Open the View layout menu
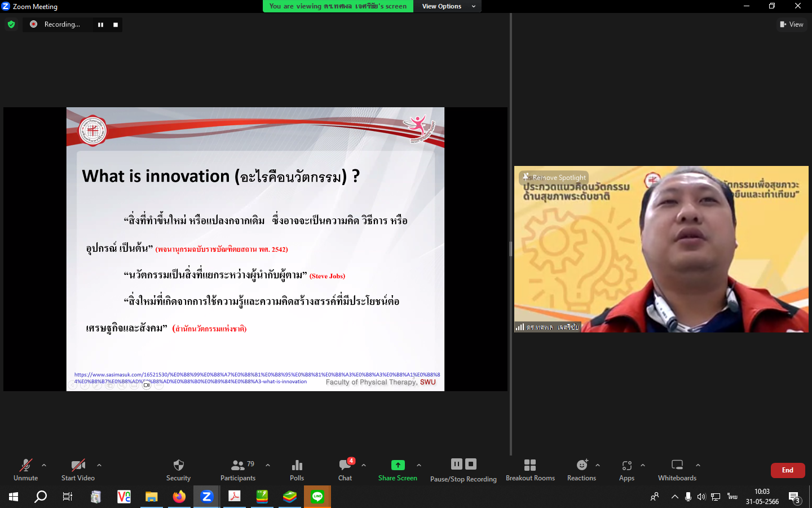812x508 pixels. click(x=791, y=24)
